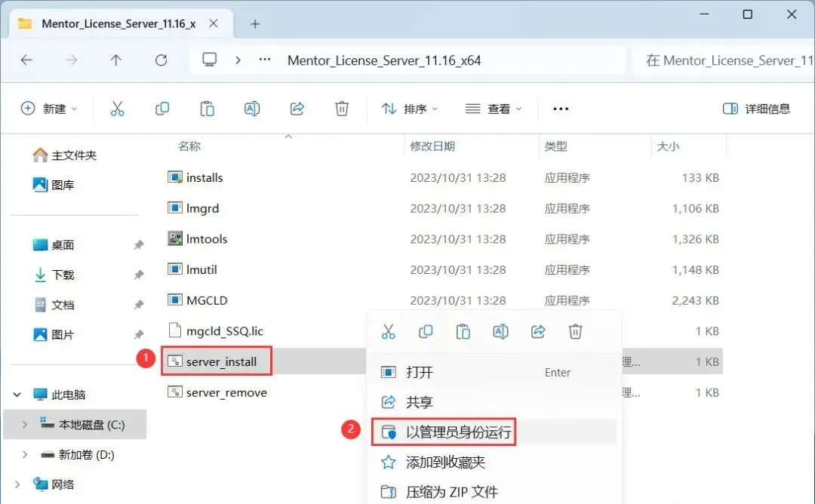Expand the 本地磁盘 (C:) node
Image resolution: width=815 pixels, height=504 pixels.
point(24,425)
